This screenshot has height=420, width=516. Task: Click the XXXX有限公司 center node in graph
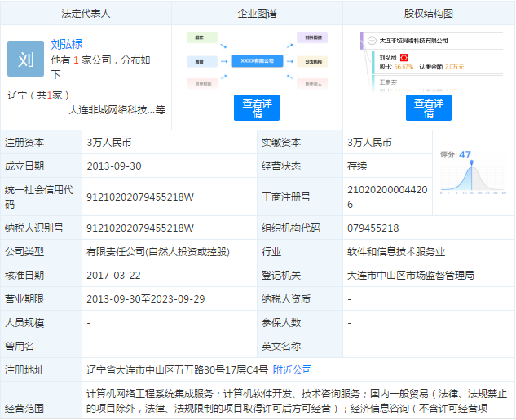coord(257,61)
